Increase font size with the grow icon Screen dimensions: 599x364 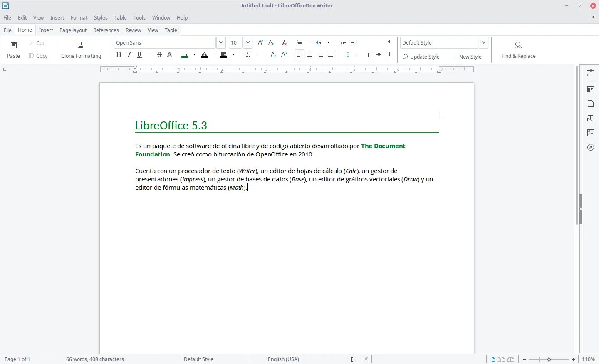coord(260,42)
